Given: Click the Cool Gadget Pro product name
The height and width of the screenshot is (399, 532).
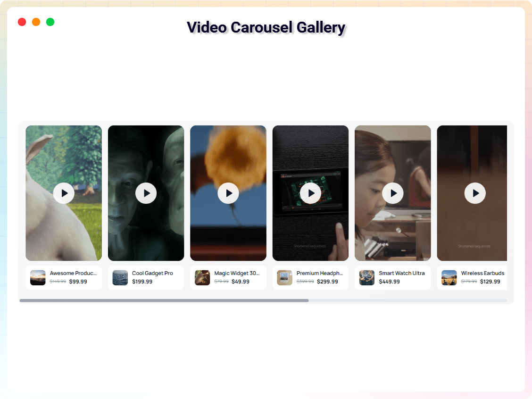Looking at the screenshot, I should pyautogui.click(x=152, y=273).
